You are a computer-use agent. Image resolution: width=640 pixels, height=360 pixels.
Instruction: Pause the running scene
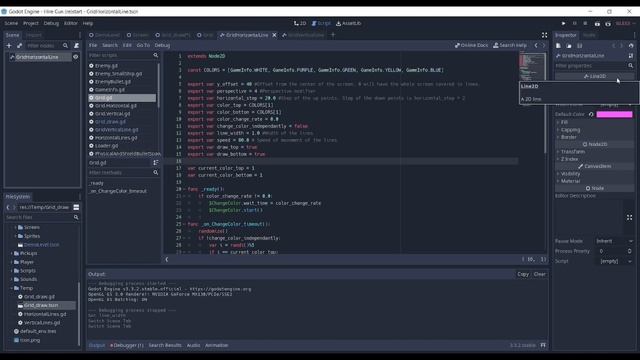575,24
